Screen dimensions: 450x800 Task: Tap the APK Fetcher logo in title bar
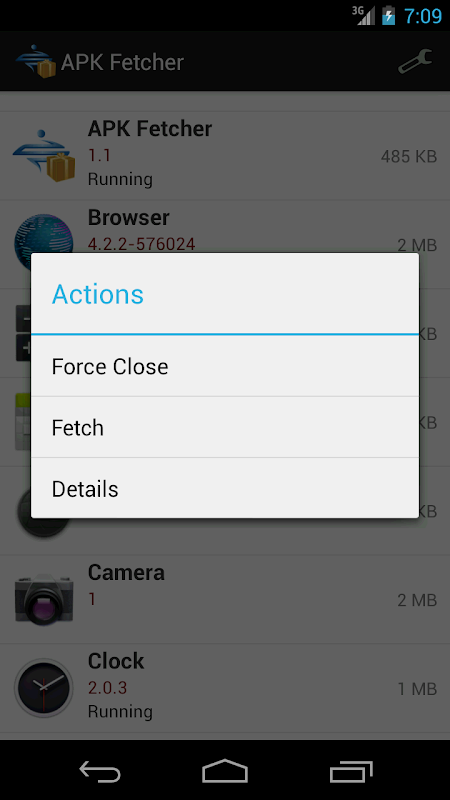coord(35,62)
